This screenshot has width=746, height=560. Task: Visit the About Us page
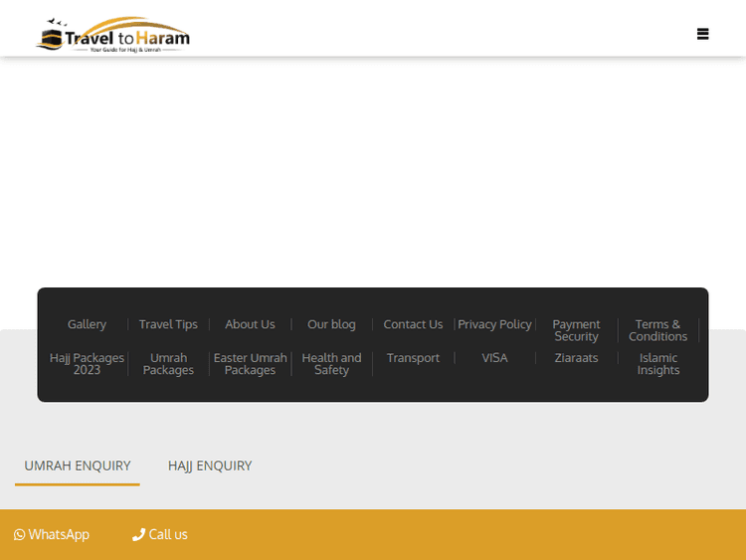pyautogui.click(x=250, y=324)
